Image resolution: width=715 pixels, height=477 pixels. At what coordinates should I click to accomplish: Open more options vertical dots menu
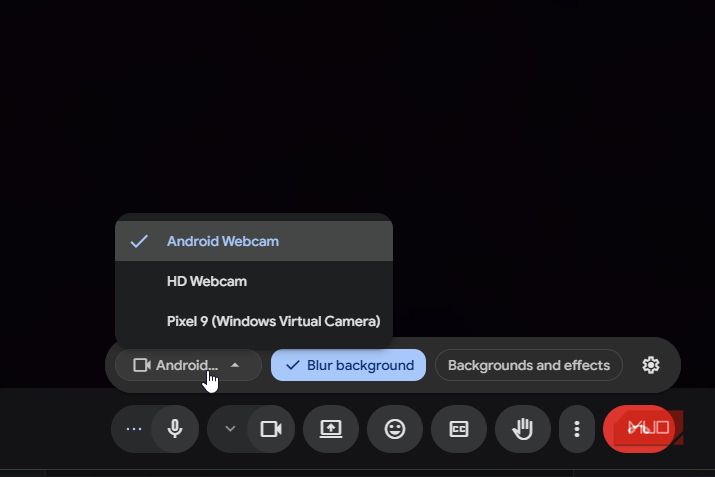pyautogui.click(x=577, y=429)
